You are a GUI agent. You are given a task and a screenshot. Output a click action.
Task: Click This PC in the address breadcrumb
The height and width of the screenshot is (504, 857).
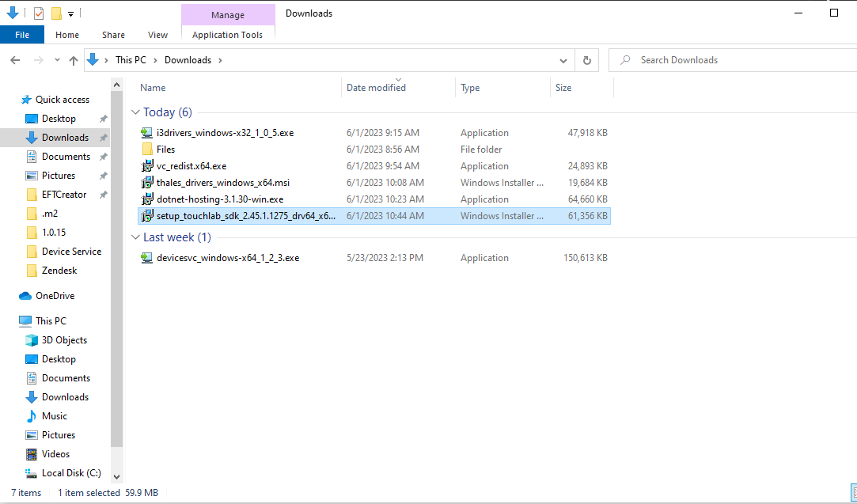tap(131, 60)
